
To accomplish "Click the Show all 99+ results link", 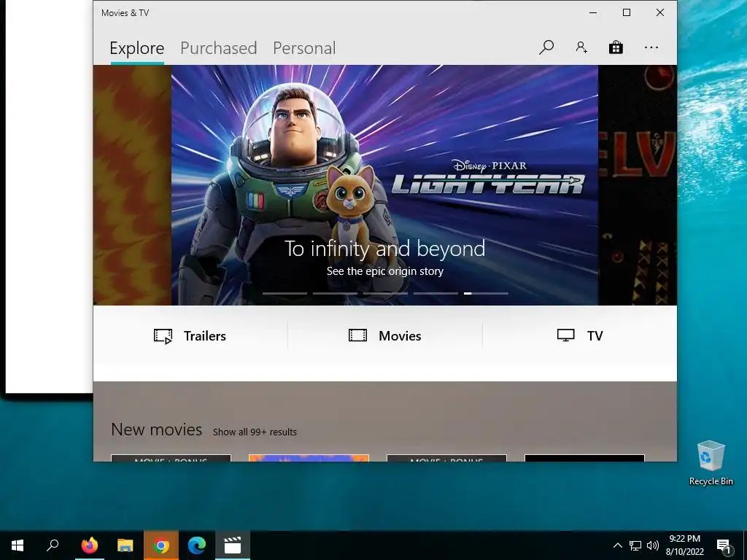I will (255, 432).
